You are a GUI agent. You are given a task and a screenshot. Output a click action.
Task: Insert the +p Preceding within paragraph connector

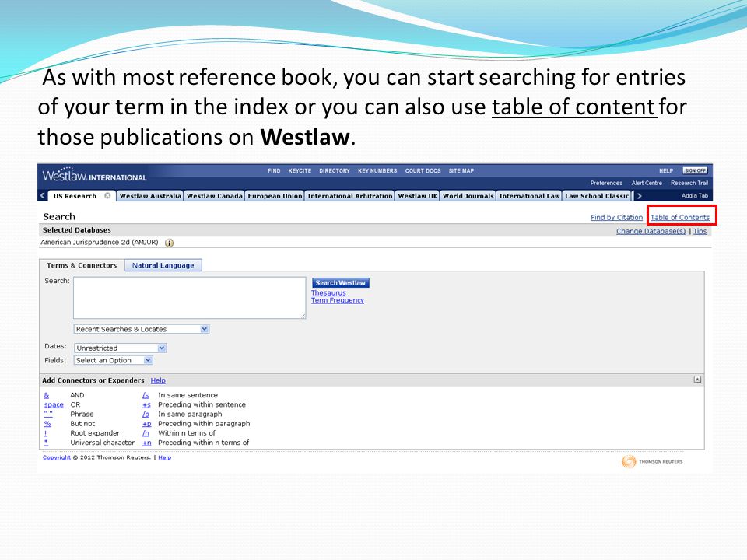click(x=147, y=424)
